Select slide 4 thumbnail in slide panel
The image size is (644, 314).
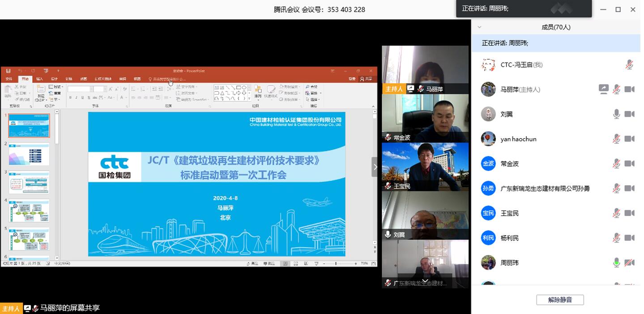(x=29, y=211)
